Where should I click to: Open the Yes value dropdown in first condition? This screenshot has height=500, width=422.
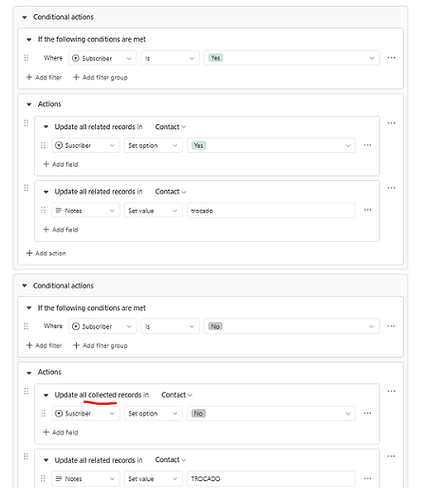coord(291,58)
